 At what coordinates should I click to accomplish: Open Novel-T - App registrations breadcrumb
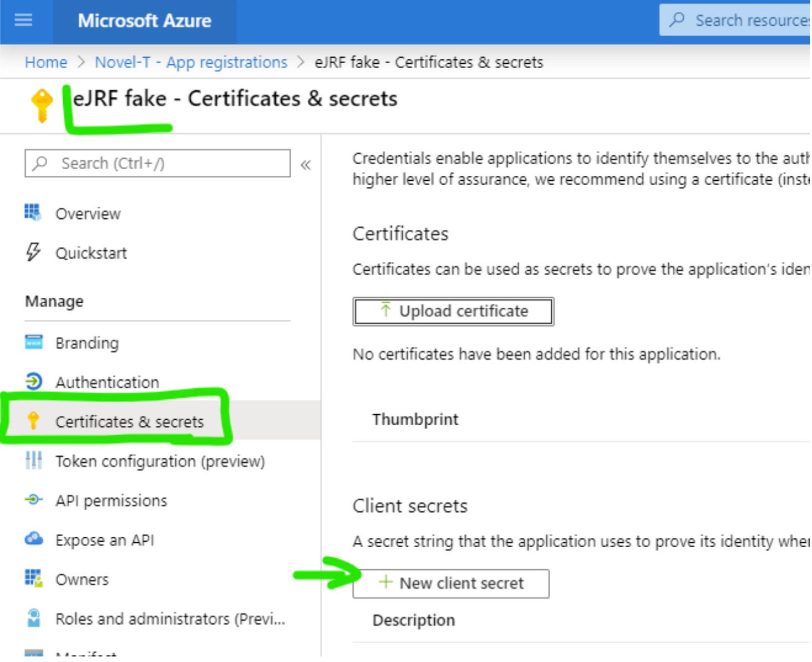tap(191, 62)
